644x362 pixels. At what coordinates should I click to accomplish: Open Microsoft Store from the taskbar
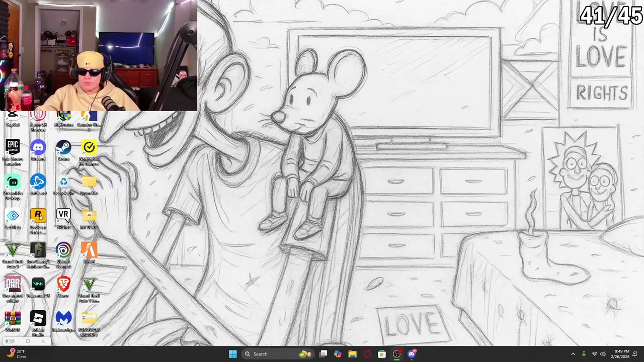coord(382,354)
